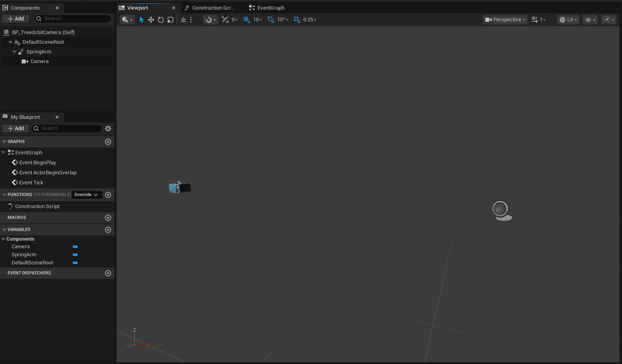Select the Move tool in viewport toolbar
Image resolution: width=622 pixels, height=364 pixels.
(x=151, y=19)
